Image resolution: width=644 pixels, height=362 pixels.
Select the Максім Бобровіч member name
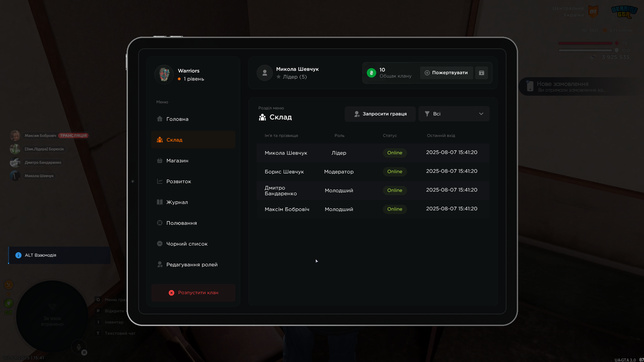pyautogui.click(x=287, y=209)
